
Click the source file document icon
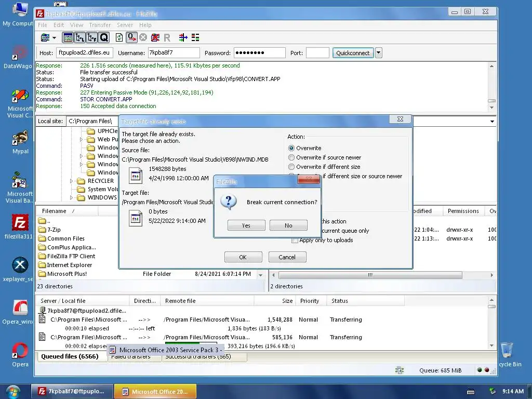[136, 176]
